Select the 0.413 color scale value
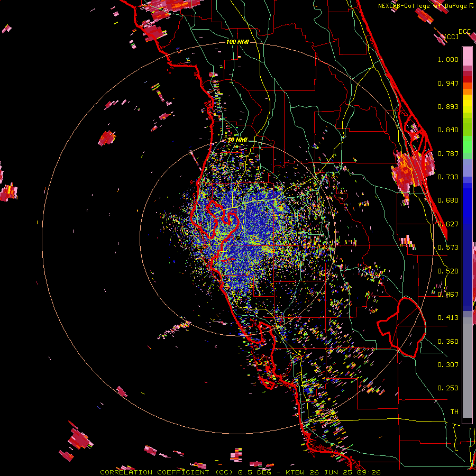This screenshot has height=476, width=476. tap(448, 318)
